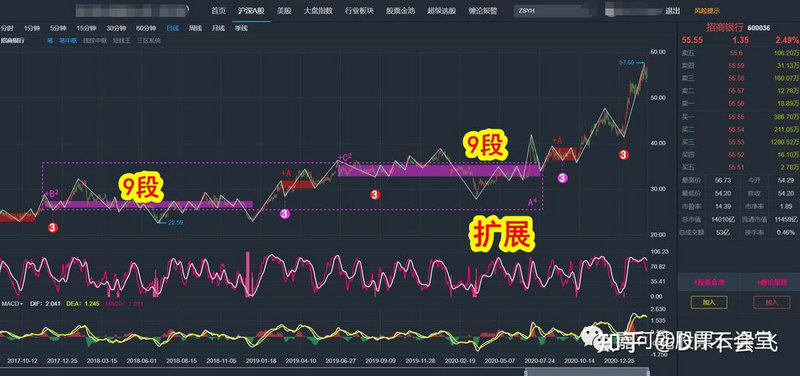The height and width of the screenshot is (376, 800).
Task: Open the 首页 tab
Action: coord(218,10)
